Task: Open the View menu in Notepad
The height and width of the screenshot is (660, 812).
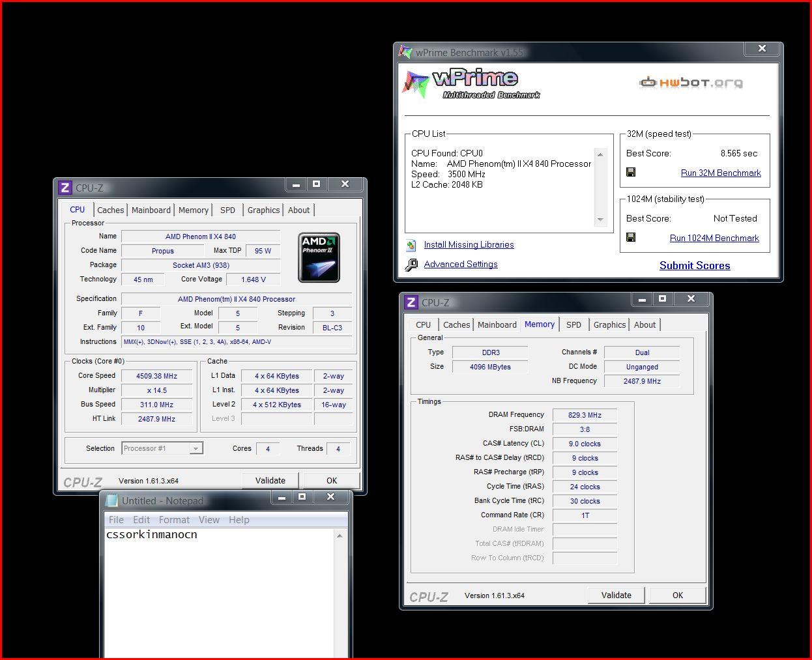Action: 209,520
